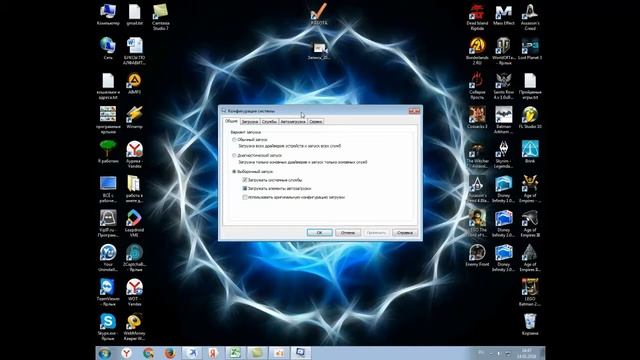Launch the Borderlands 2 shortcut

[477, 51]
